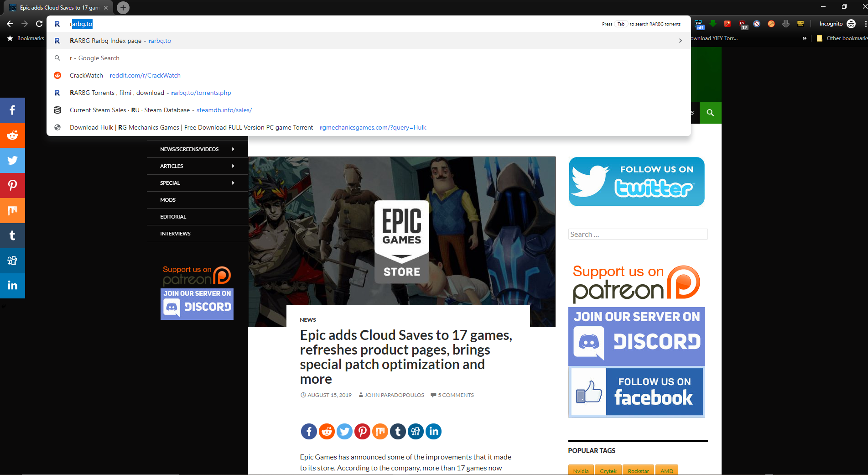The height and width of the screenshot is (475, 868).
Task: Show hidden bookmarks with the overflow chevron
Action: pyautogui.click(x=804, y=38)
